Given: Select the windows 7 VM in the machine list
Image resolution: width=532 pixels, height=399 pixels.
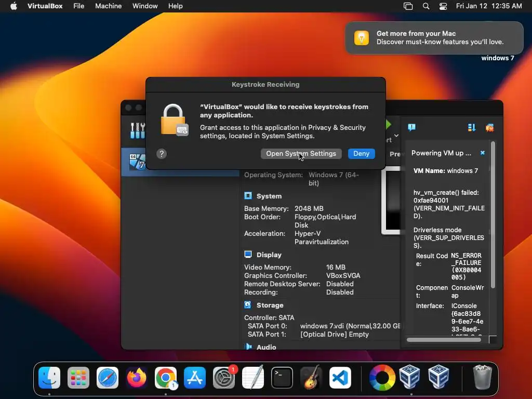Looking at the screenshot, I should coord(180,162).
